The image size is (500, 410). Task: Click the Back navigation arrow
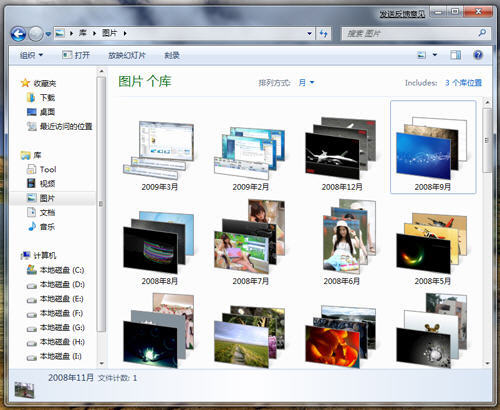18,34
